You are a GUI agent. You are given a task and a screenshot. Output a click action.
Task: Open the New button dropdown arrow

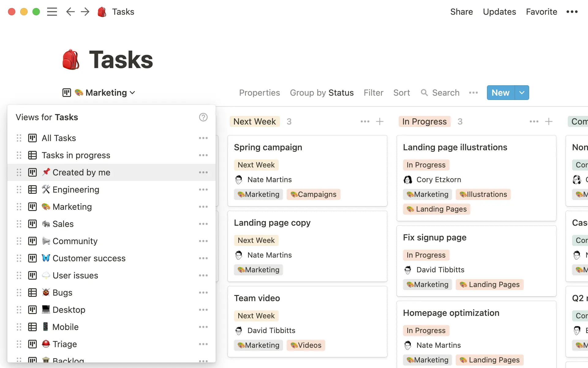coord(522,93)
